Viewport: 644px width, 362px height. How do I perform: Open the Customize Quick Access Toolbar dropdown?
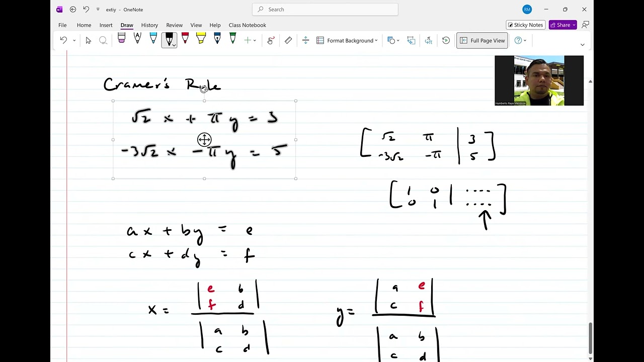pos(98,10)
